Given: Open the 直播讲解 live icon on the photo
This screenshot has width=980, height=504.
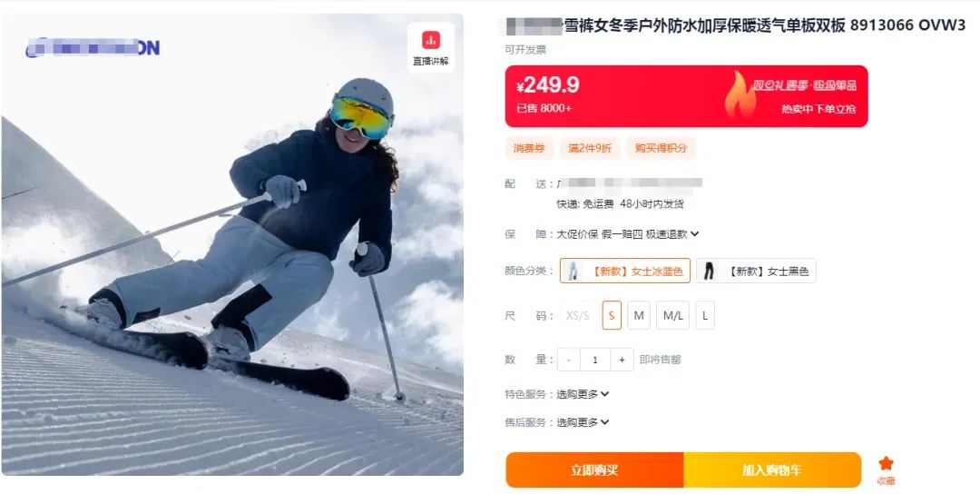Looking at the screenshot, I should coord(431,48).
